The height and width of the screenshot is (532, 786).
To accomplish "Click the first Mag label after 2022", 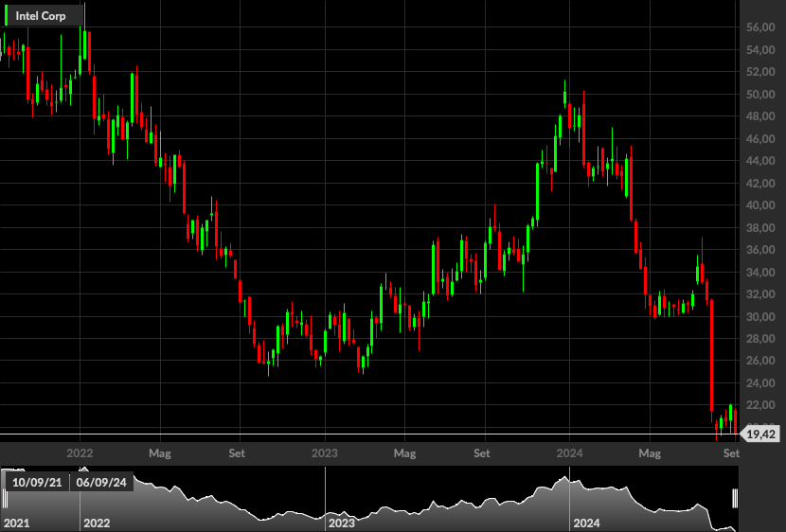I will [x=160, y=453].
